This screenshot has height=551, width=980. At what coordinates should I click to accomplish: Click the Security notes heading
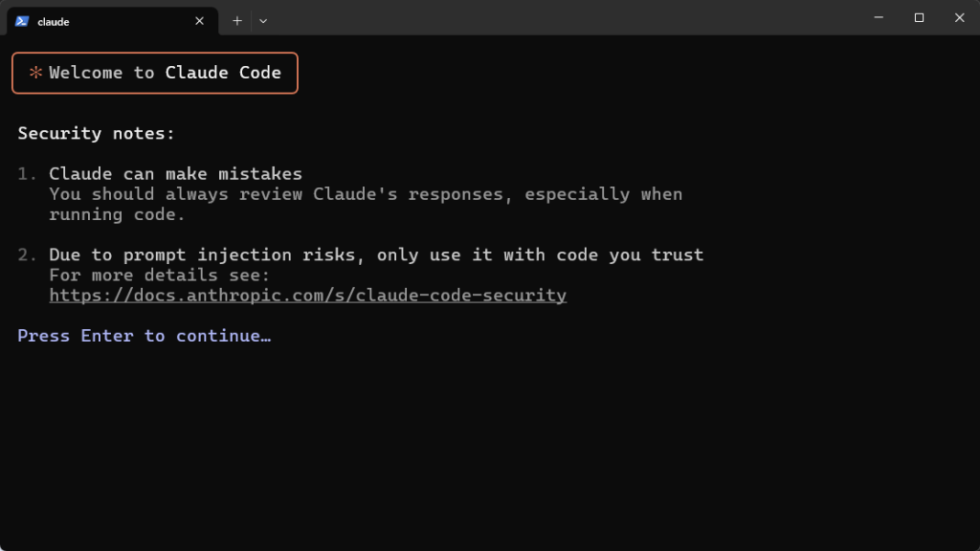97,134
